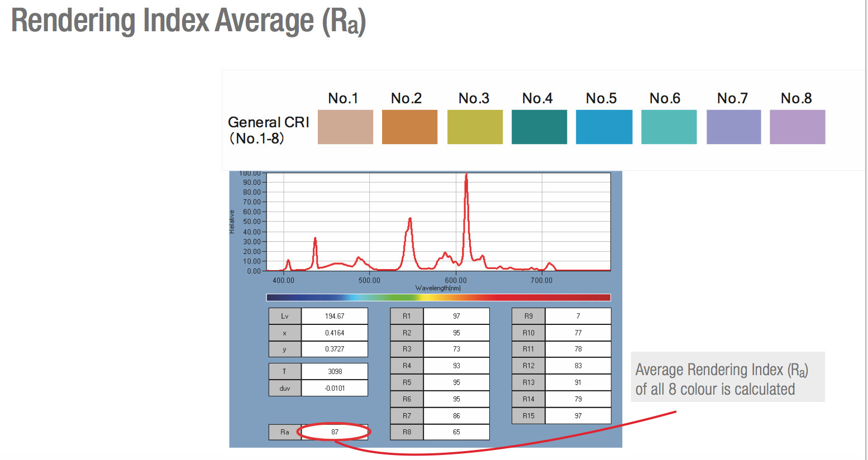This screenshot has height=460, width=868.
Task: Select the T color temperature value 3098
Action: (335, 371)
